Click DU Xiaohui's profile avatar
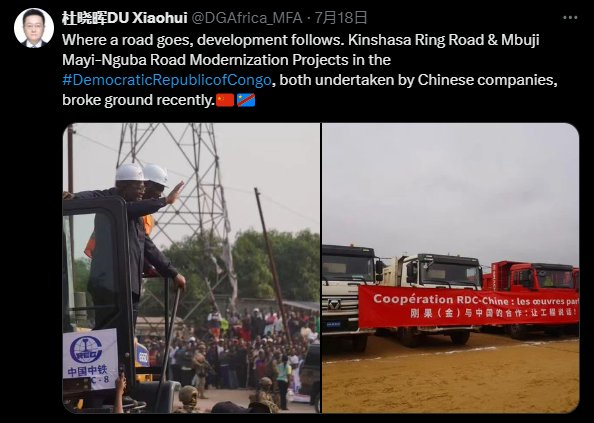This screenshot has height=423, width=594. coord(34,28)
